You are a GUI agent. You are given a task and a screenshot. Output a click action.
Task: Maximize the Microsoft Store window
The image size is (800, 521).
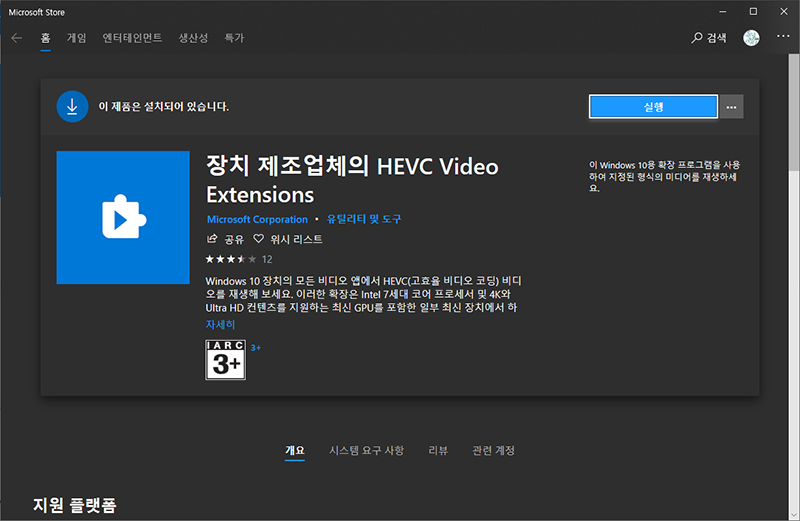[x=753, y=11]
